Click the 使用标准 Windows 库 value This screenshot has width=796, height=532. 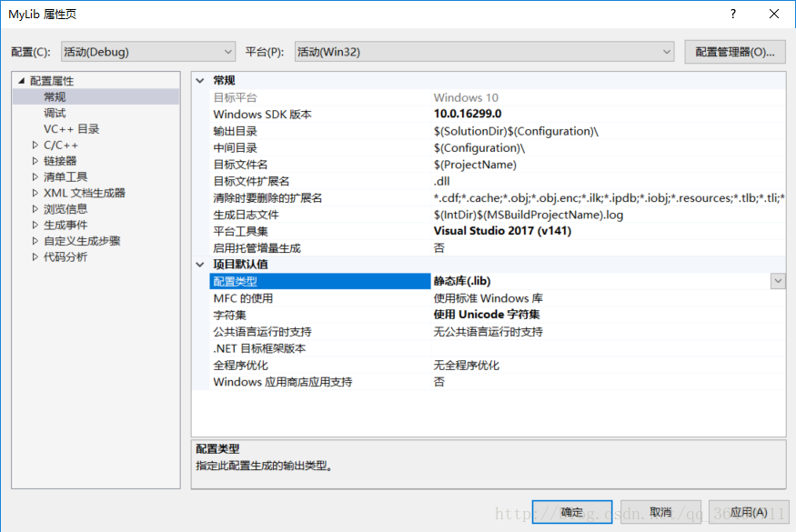pos(488,298)
